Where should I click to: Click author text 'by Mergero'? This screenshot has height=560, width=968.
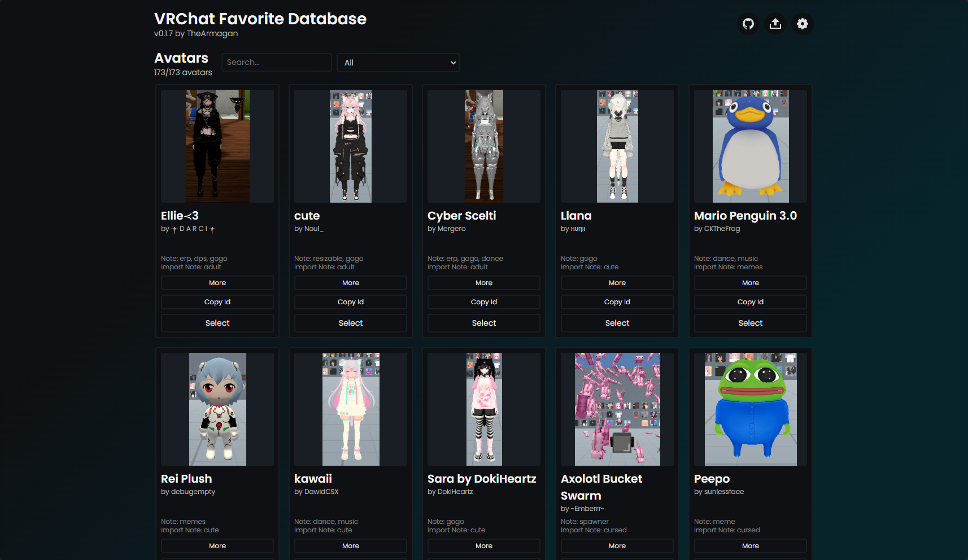click(447, 229)
